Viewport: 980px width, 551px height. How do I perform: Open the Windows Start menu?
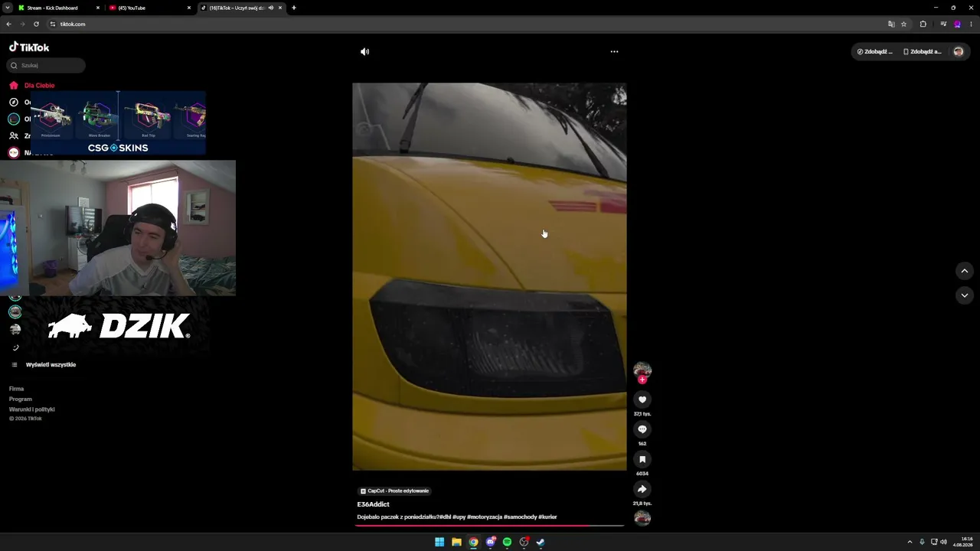click(x=439, y=542)
